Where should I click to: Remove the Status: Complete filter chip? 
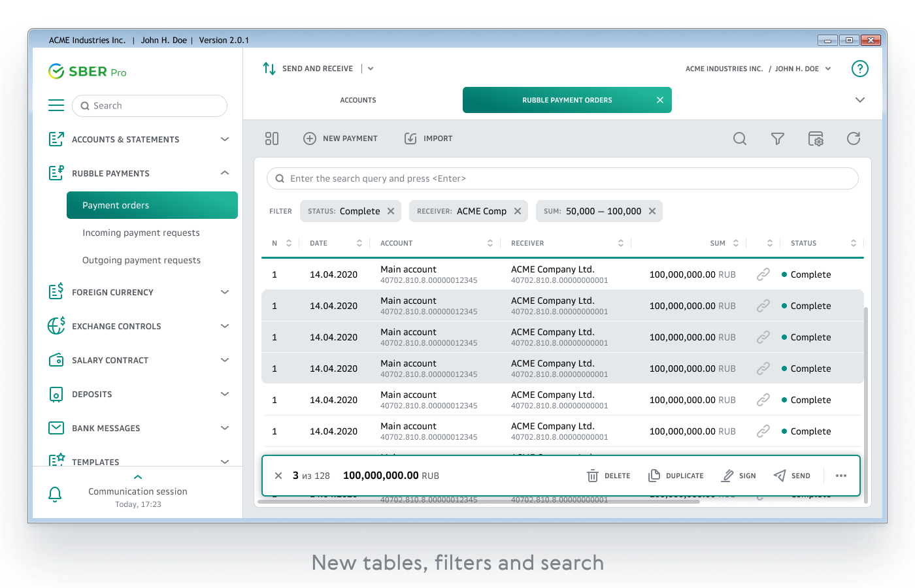391,211
